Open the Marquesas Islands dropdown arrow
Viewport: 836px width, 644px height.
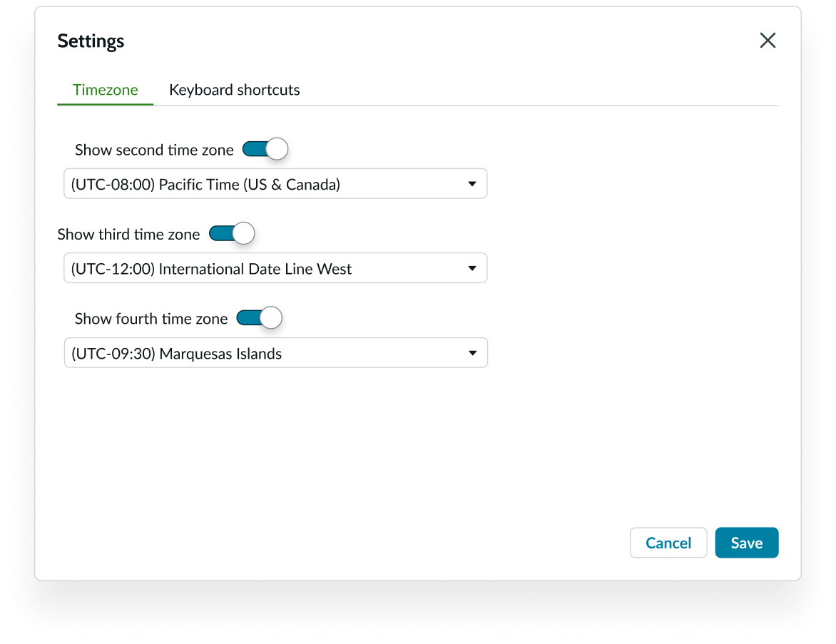tap(472, 354)
